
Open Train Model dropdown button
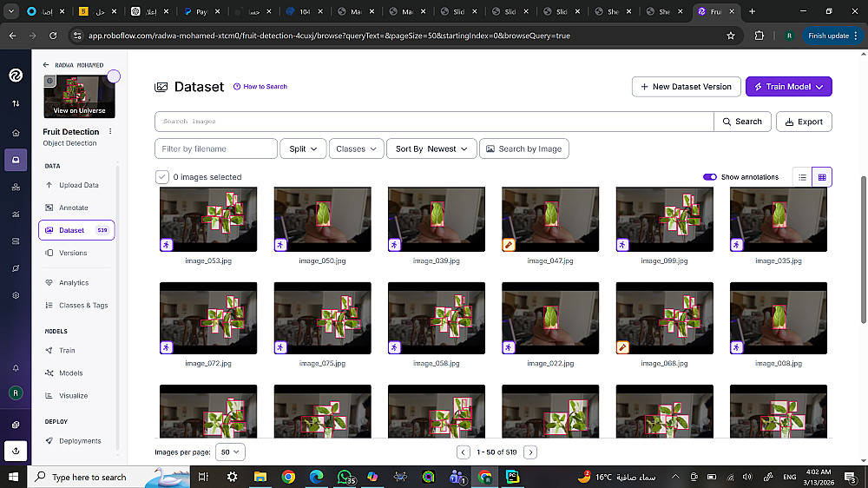tap(788, 87)
